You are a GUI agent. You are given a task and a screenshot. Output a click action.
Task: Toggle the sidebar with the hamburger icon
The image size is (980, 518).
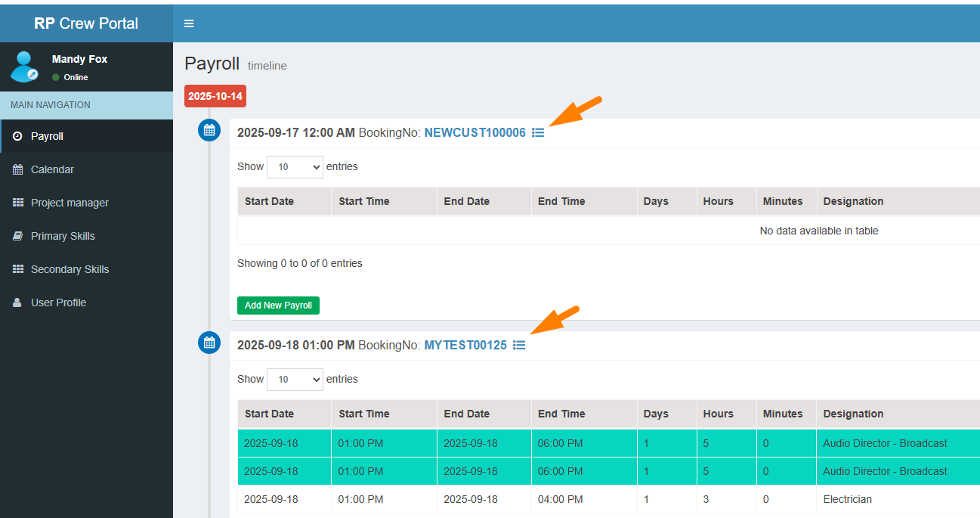coord(189,23)
